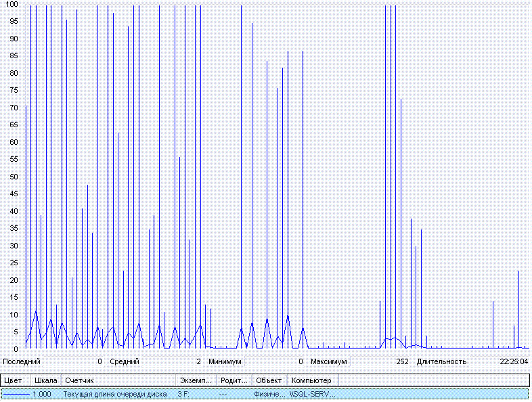Select the Текущая длина очереди диска counter

tap(115, 394)
